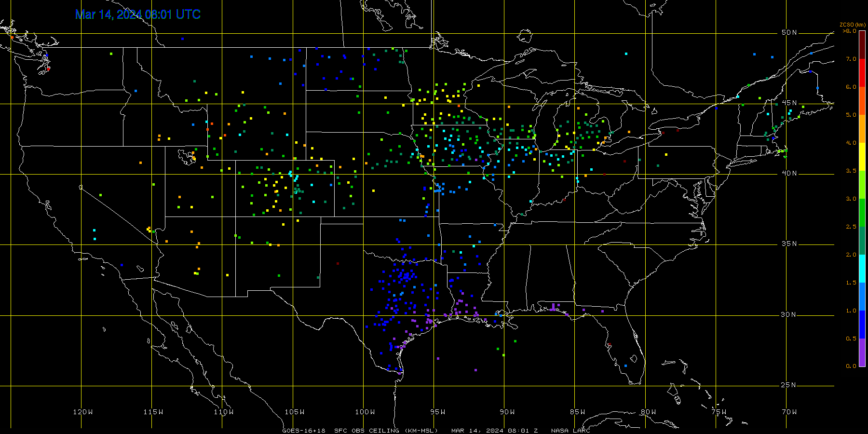Click the '30 N' latitude label

(789, 314)
